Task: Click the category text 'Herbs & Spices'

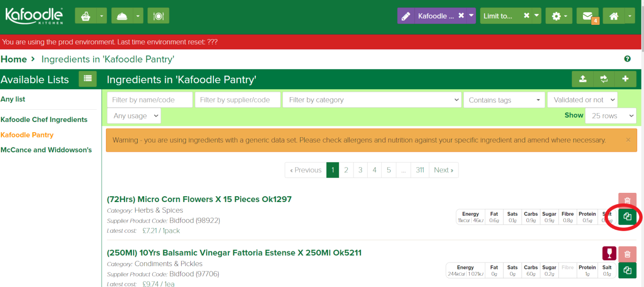Action: (x=159, y=210)
